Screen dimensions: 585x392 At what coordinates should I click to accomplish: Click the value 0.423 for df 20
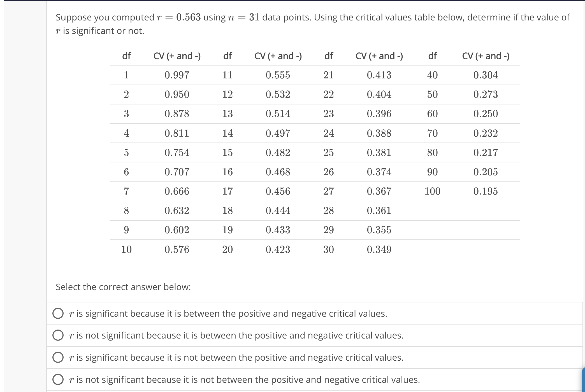(278, 249)
